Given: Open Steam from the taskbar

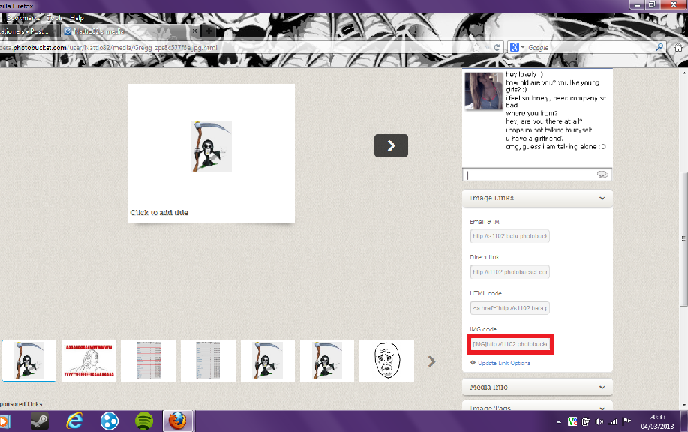Looking at the screenshot, I should click(x=39, y=421).
